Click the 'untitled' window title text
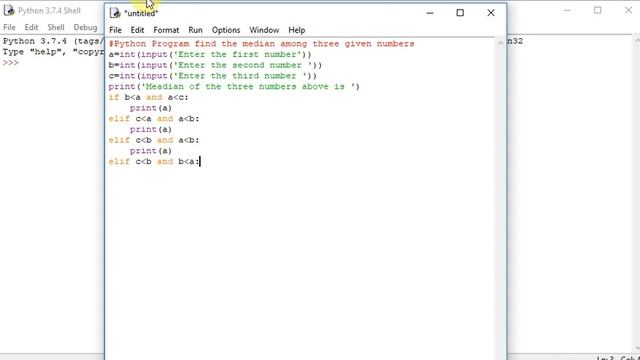The image size is (640, 360). click(141, 13)
